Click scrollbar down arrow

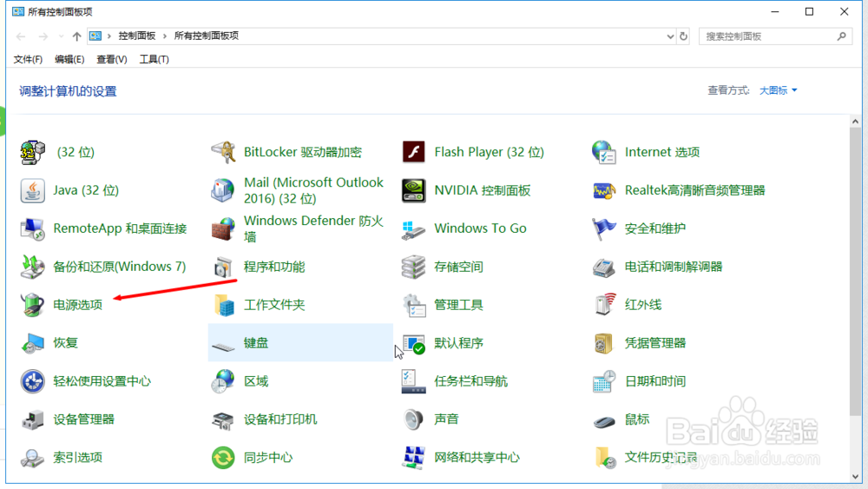[x=855, y=477]
